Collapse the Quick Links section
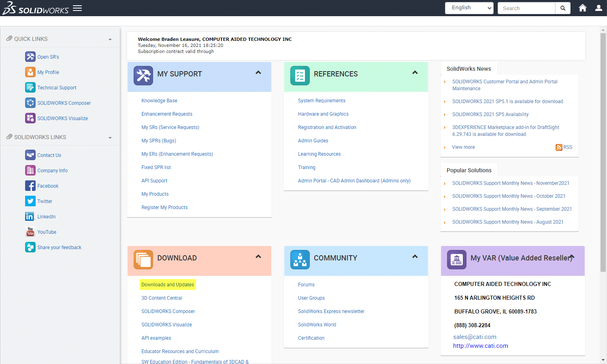The width and height of the screenshot is (607, 364). [110, 40]
